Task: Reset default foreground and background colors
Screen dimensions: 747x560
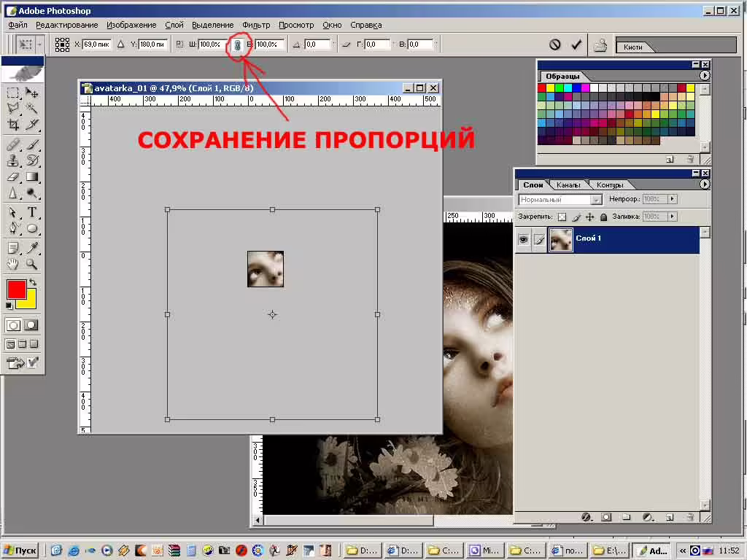Action: click(x=9, y=306)
